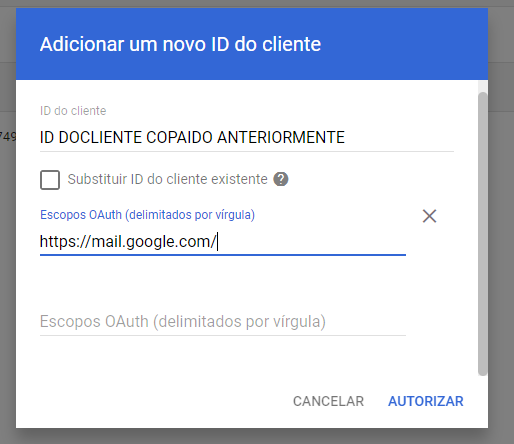Click the small "ID do cliente" field label
Image resolution: width=514 pixels, height=444 pixels.
(73, 111)
